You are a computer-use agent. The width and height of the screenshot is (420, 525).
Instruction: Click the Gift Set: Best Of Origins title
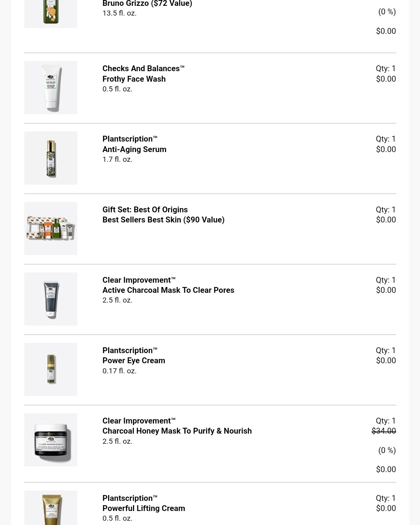pyautogui.click(x=145, y=210)
